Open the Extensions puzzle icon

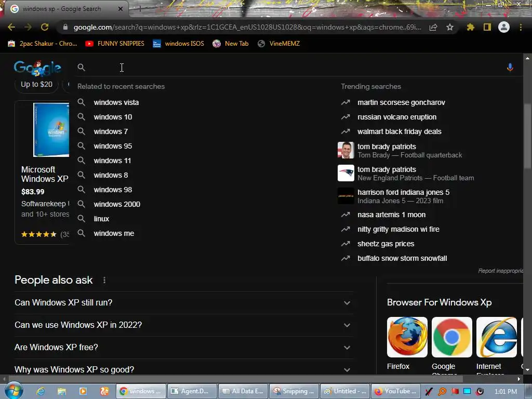pyautogui.click(x=471, y=27)
